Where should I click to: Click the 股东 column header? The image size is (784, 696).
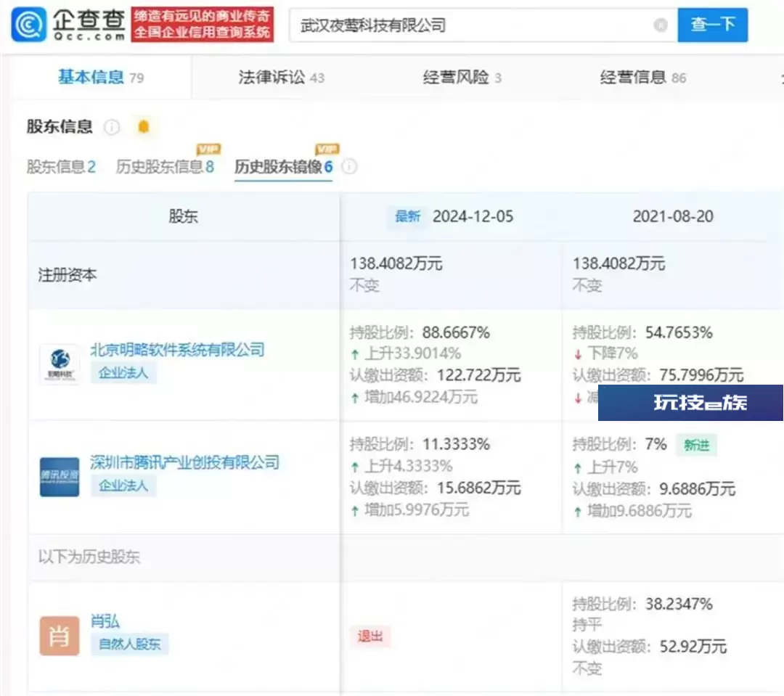pyautogui.click(x=184, y=216)
